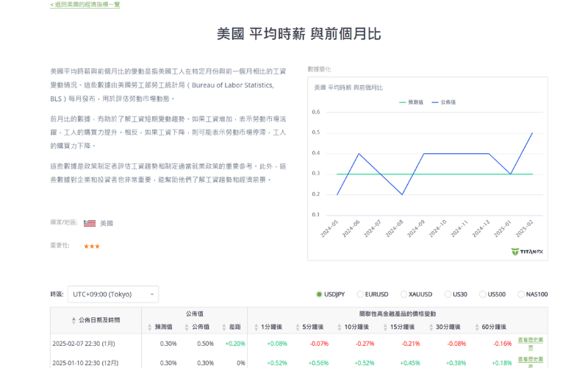
Task: Select the USDJPY radio button
Action: pos(319,294)
